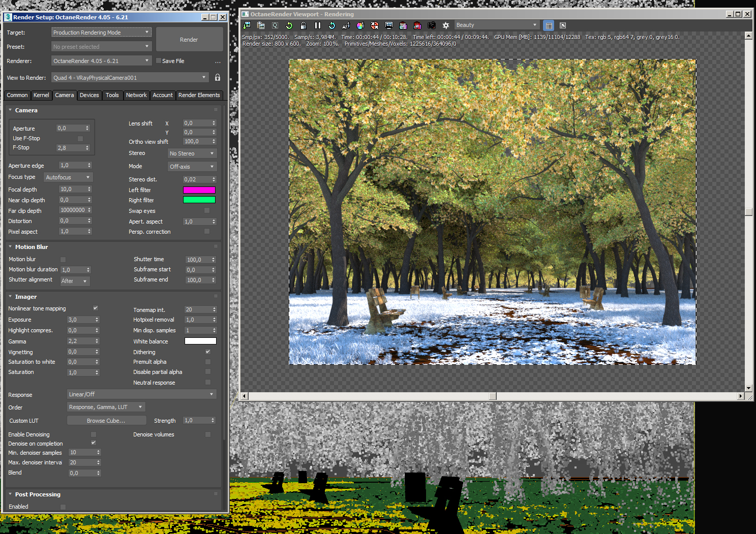
Task: Pause the rendering in the viewport
Action: point(318,25)
